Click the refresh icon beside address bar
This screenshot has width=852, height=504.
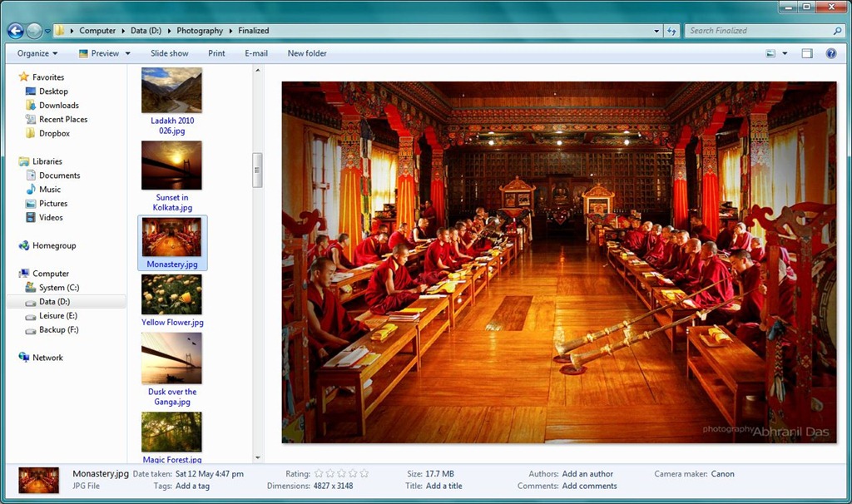click(671, 31)
